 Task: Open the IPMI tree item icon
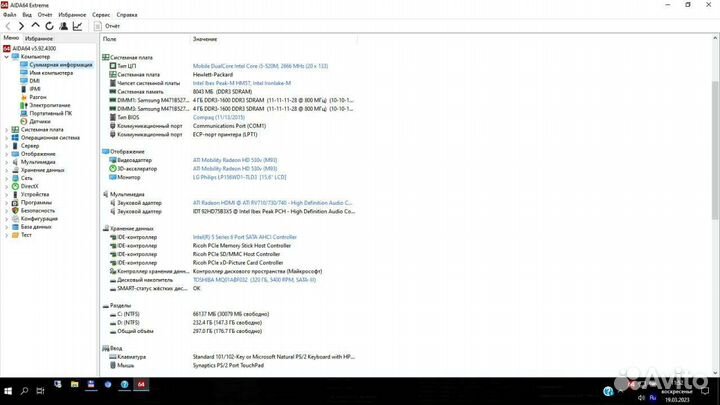tap(24, 89)
